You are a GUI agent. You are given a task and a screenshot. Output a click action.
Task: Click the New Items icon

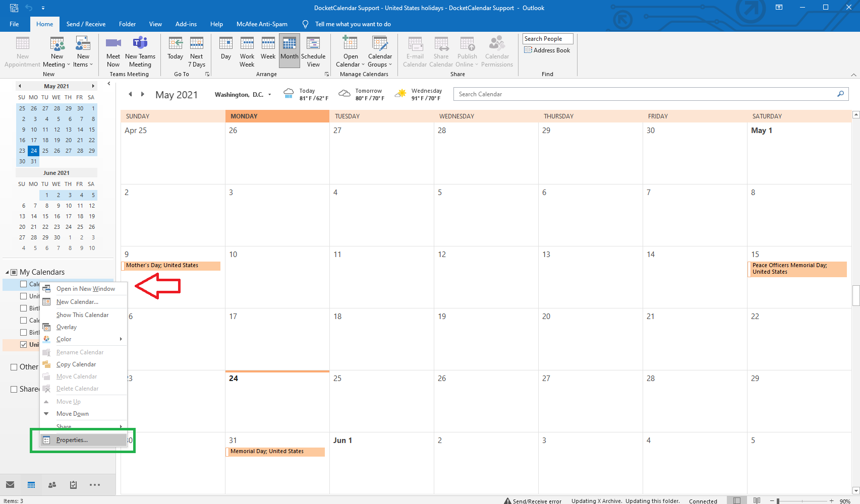point(83,44)
